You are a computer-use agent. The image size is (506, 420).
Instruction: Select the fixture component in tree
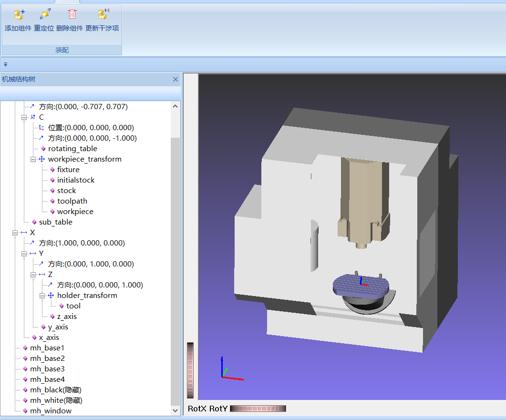coord(68,170)
